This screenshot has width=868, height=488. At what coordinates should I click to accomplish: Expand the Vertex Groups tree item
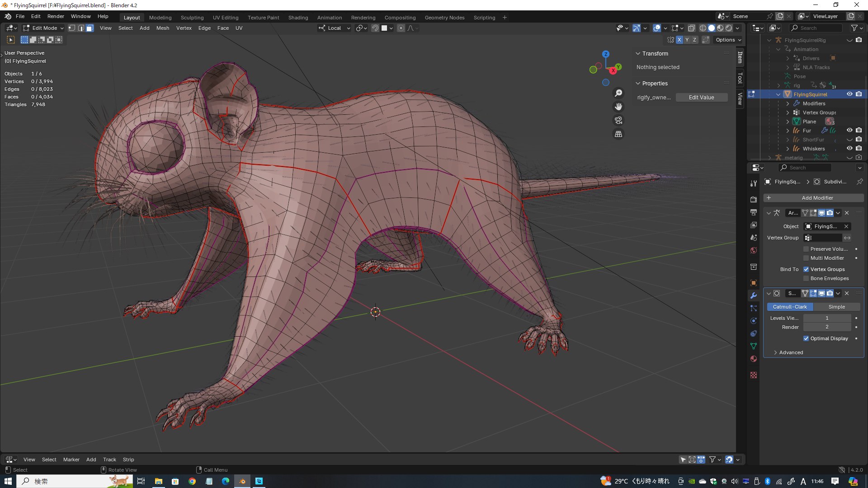pos(788,113)
